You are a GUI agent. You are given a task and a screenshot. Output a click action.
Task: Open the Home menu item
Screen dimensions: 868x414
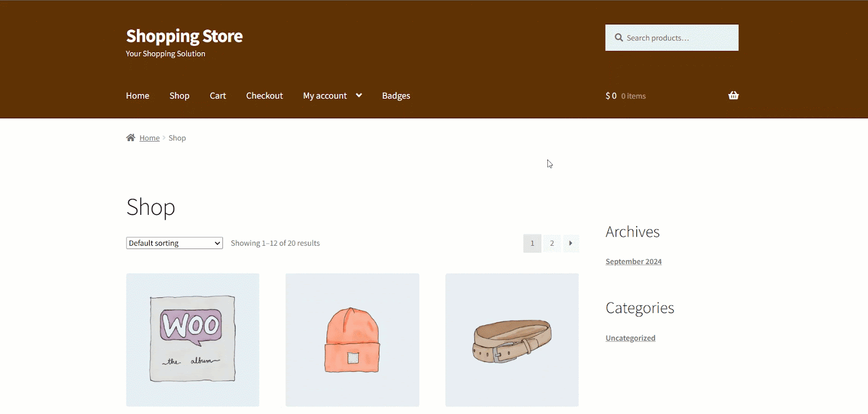(x=137, y=96)
